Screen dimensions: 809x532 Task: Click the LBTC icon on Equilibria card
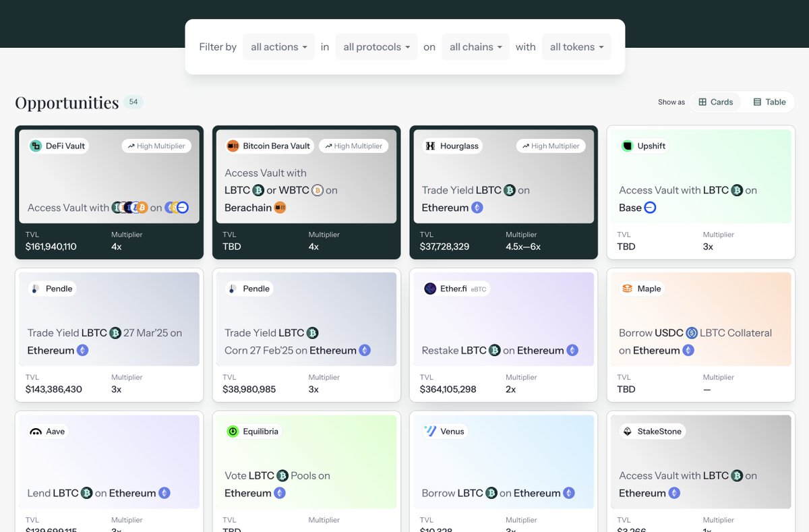(x=282, y=475)
